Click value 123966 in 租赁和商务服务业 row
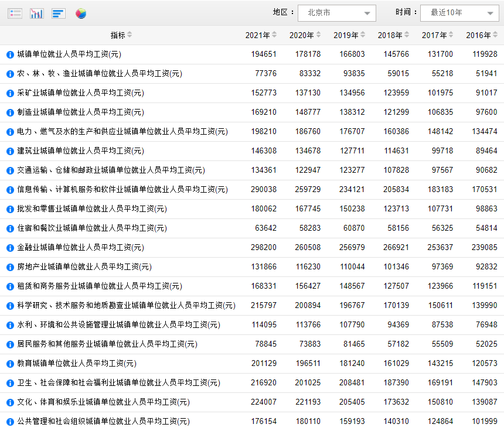This screenshot has width=504, height=431. pyautogui.click(x=440, y=286)
